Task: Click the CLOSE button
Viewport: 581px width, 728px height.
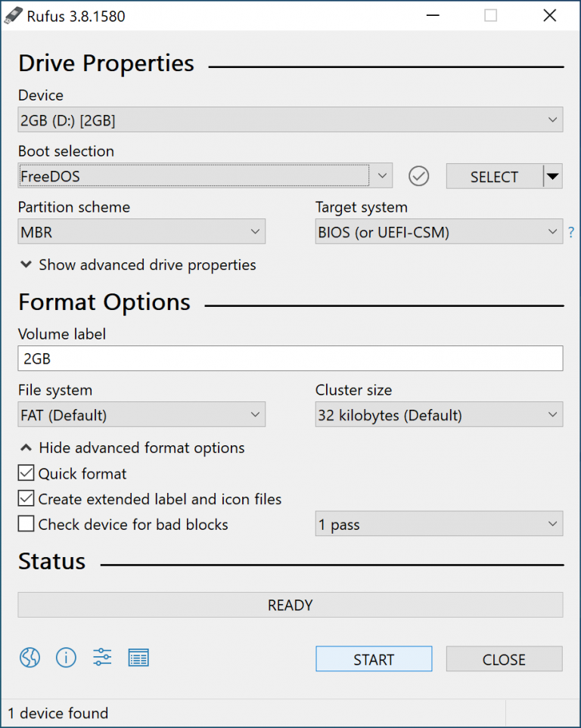Action: click(504, 658)
